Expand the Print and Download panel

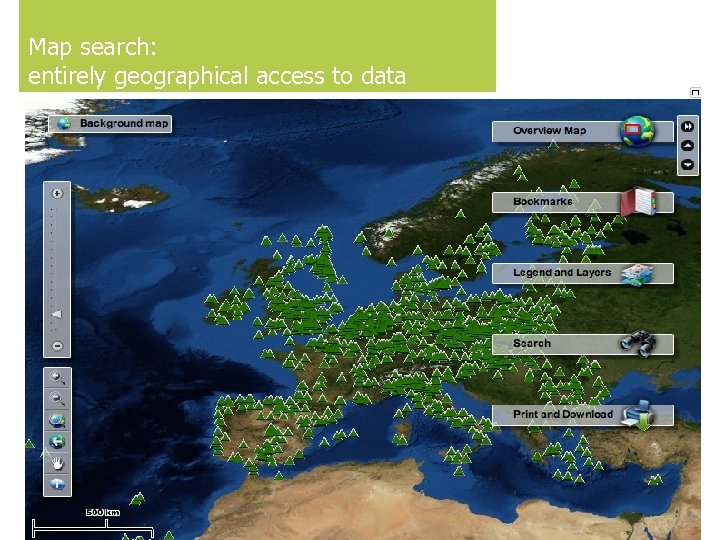[x=582, y=415]
